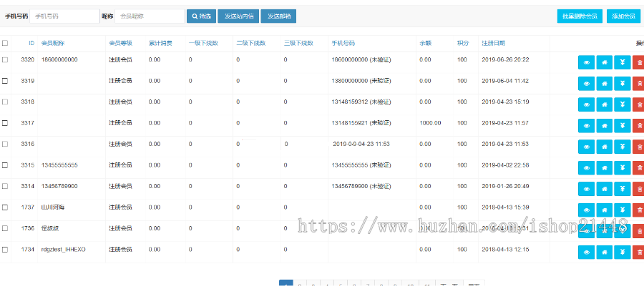Viewport: 644px width, 289px height.
Task: Tick the checkbox for member 1734
Action: tap(5, 250)
